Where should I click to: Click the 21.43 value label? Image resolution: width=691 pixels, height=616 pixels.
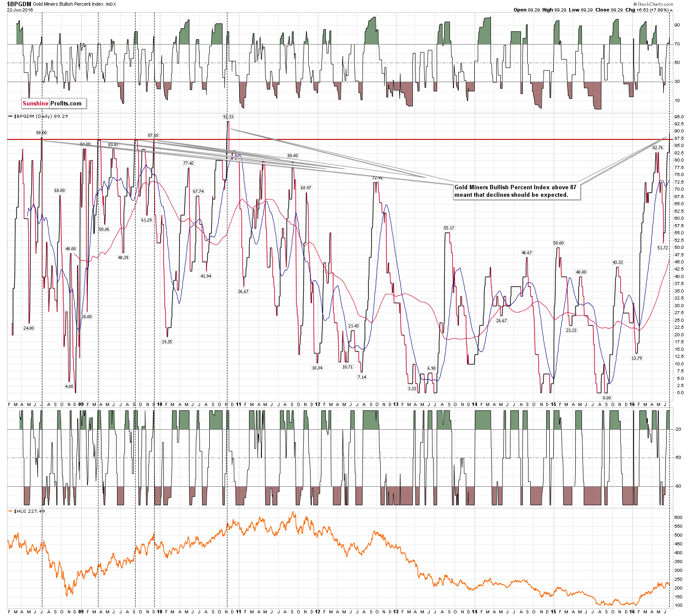354,326
